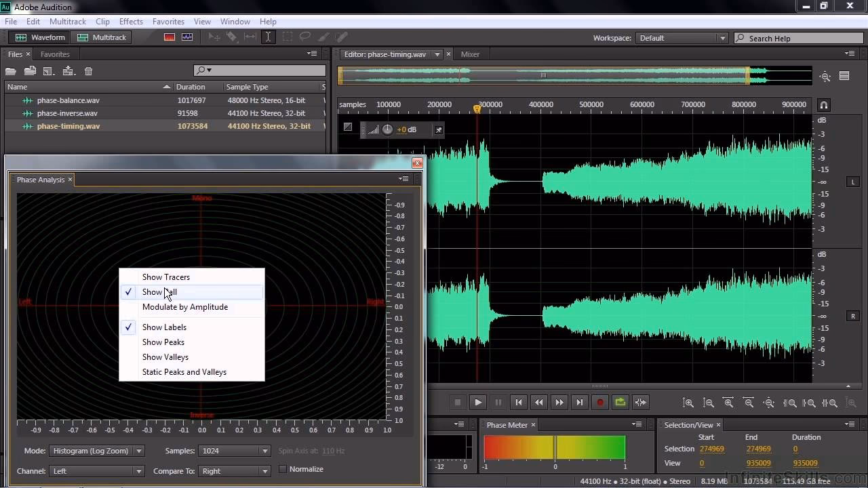
Task: Switch to the Waveform editor view
Action: 39,37
